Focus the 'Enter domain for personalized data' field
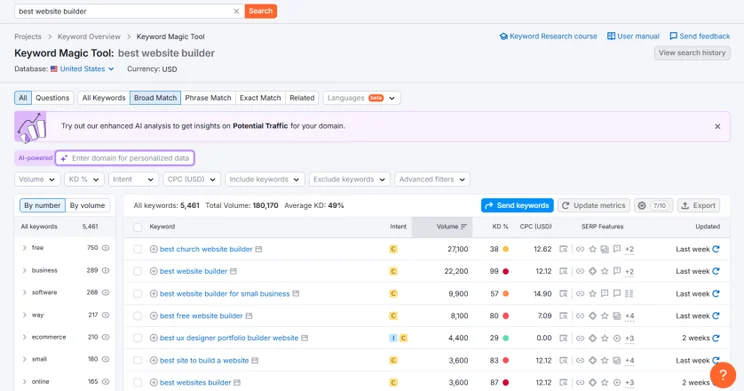Image resolution: width=744 pixels, height=391 pixels. [125, 158]
